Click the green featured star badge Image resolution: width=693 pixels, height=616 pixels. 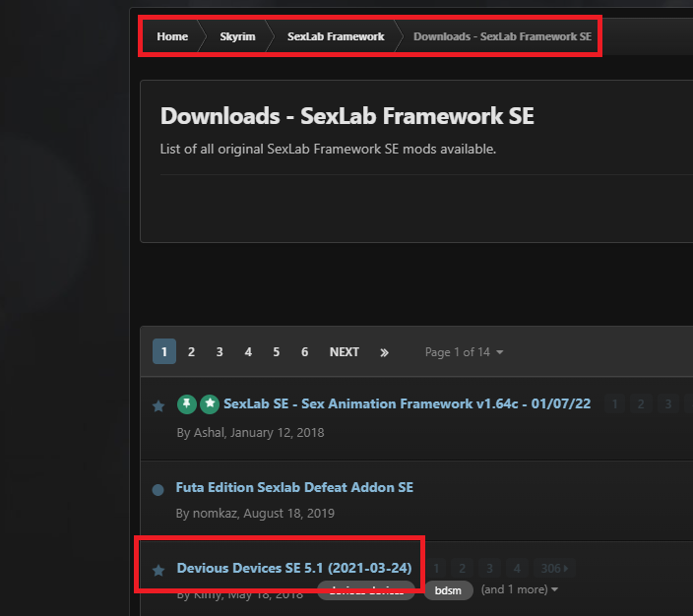click(210, 403)
